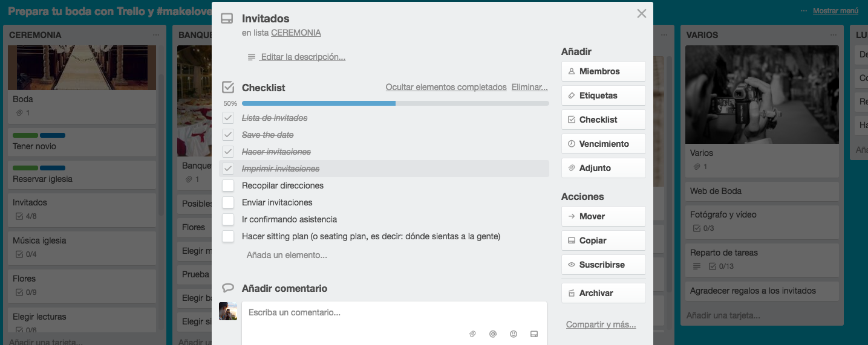Expand Compartir y más options
The height and width of the screenshot is (345, 868).
click(601, 324)
